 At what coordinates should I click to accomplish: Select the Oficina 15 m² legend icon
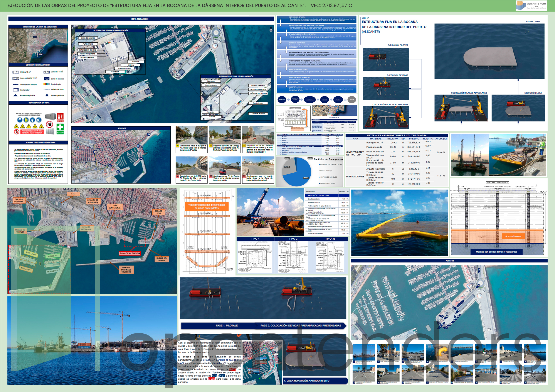pos(16,72)
